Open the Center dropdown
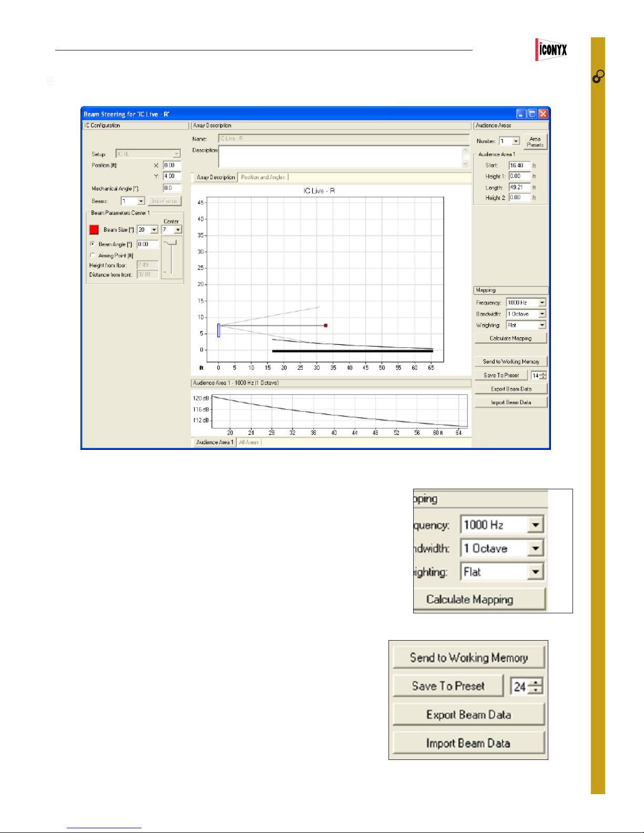The width and height of the screenshot is (644, 833). (178, 230)
